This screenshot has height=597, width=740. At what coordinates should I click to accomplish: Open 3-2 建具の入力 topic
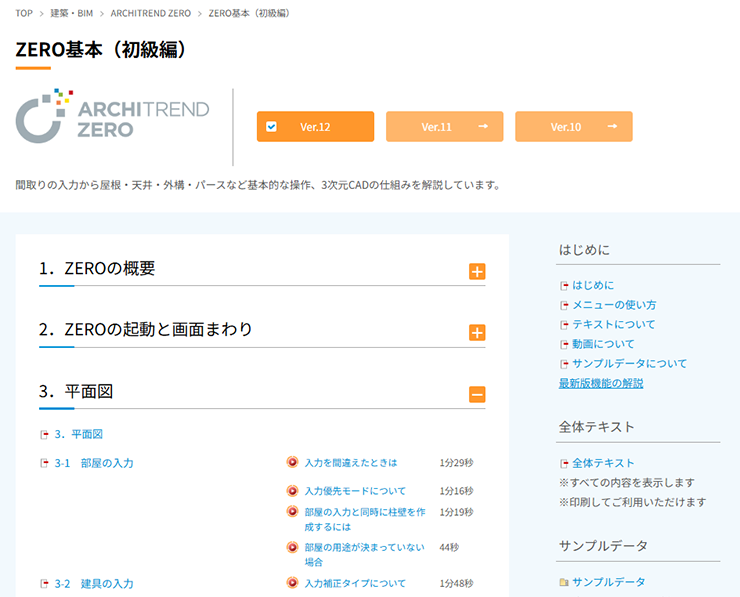[93, 583]
